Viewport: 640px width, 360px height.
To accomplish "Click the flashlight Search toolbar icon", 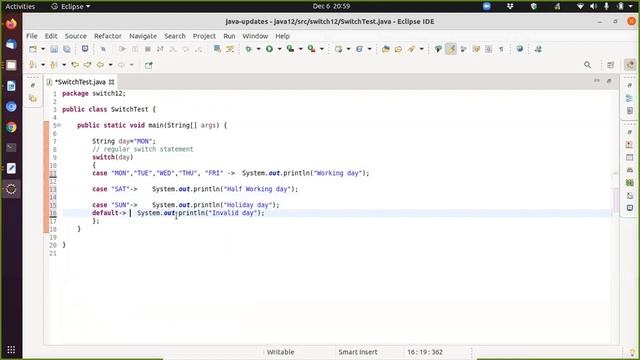I will tap(411, 49).
